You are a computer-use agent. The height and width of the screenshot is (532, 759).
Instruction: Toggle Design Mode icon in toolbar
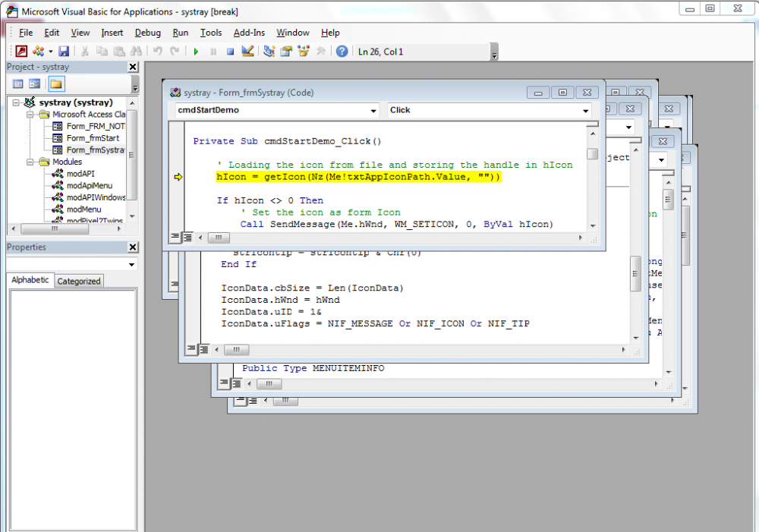point(247,52)
